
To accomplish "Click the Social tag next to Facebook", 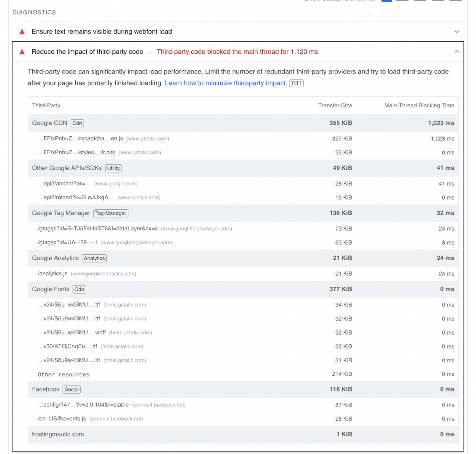I will 71,389.
